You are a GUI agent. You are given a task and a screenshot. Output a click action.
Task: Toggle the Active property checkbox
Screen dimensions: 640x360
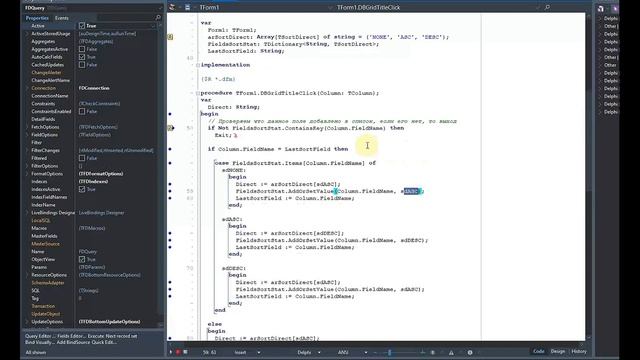(82, 26)
